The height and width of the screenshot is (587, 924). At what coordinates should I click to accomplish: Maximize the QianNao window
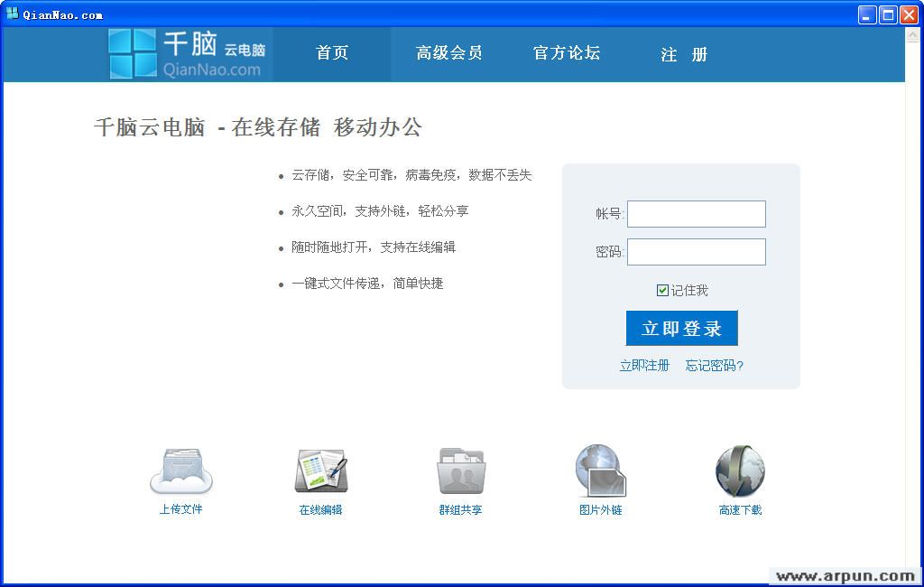click(888, 14)
